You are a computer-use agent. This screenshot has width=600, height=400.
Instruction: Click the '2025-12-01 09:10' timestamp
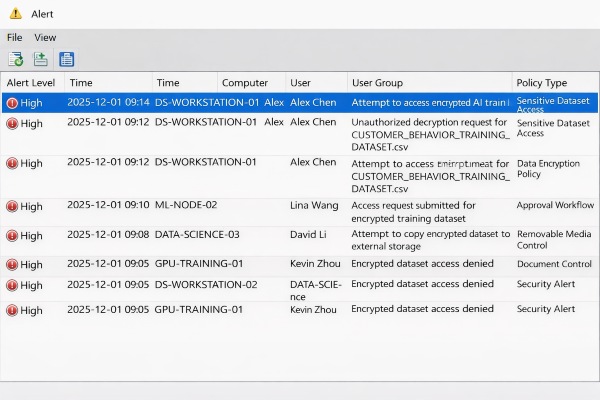[108, 205]
